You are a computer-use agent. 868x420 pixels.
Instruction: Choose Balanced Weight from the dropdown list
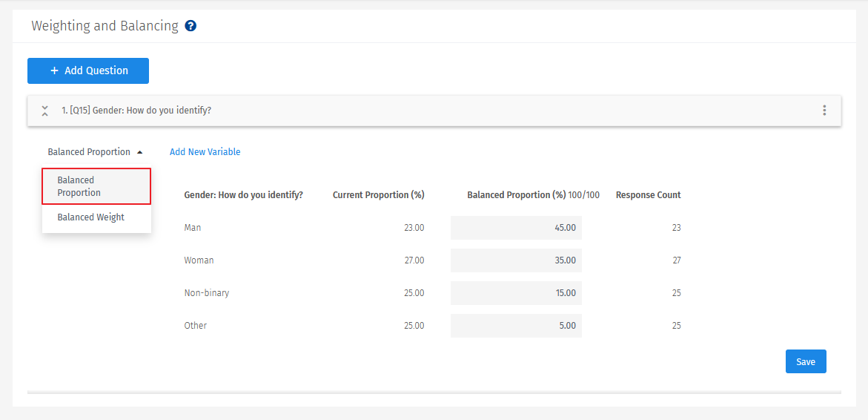point(91,217)
